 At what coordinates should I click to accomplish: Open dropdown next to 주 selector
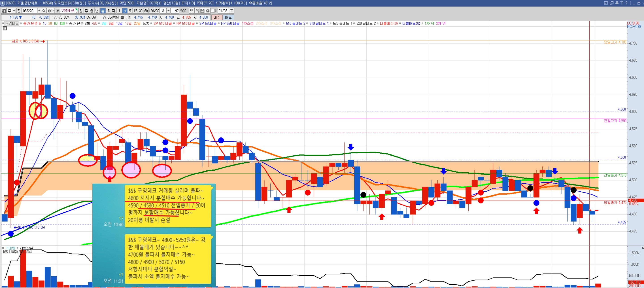[14, 11]
